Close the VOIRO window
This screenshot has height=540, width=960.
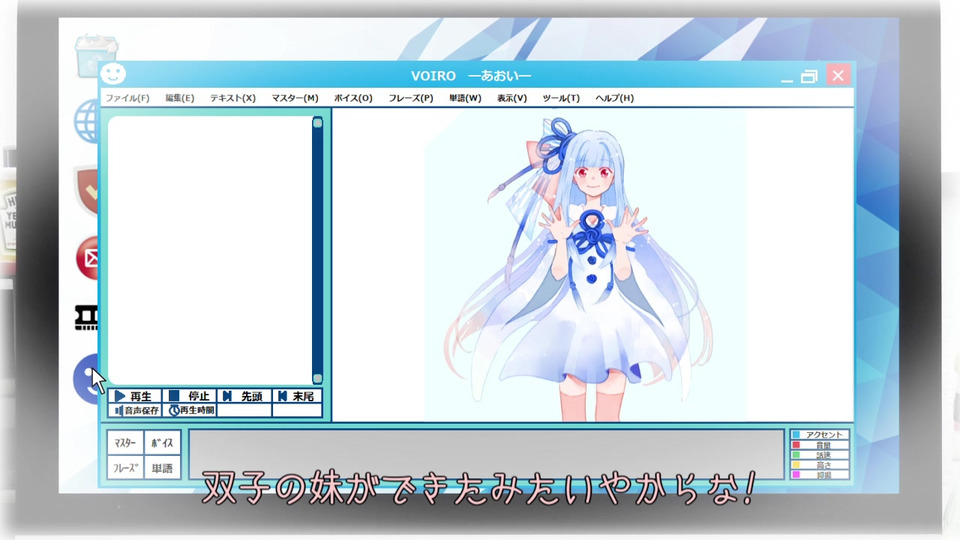click(838, 75)
